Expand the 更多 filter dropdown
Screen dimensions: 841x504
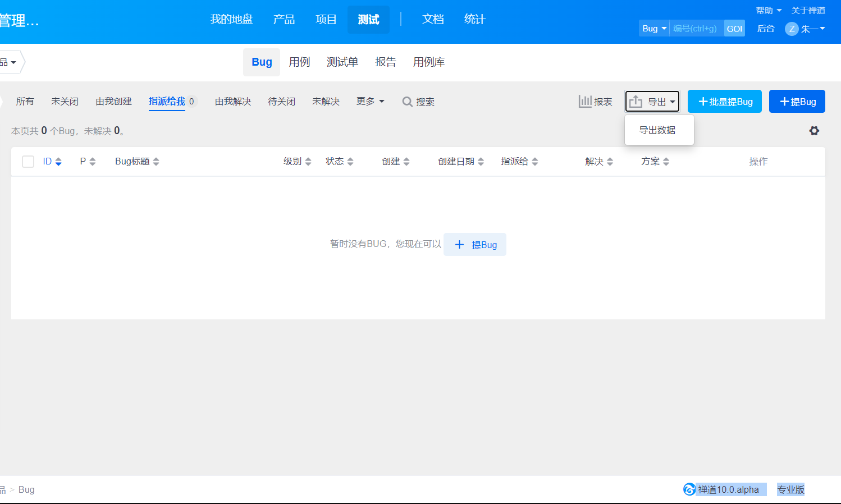pyautogui.click(x=370, y=102)
